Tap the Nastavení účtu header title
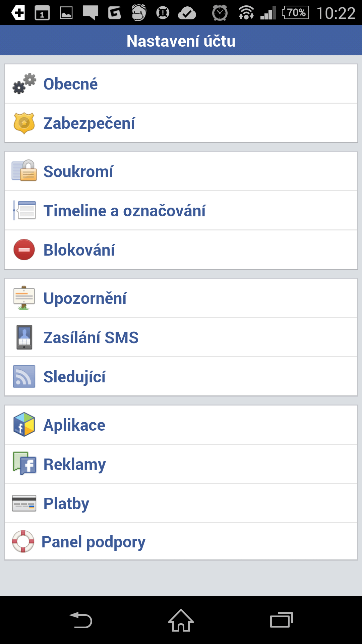Image resolution: width=362 pixels, height=644 pixels. 181,41
